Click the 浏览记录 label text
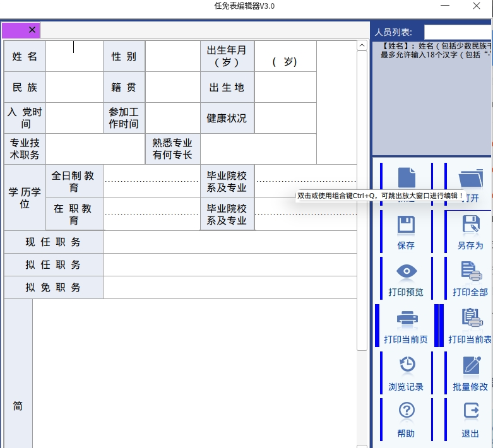This screenshot has width=493, height=448. pos(406,387)
